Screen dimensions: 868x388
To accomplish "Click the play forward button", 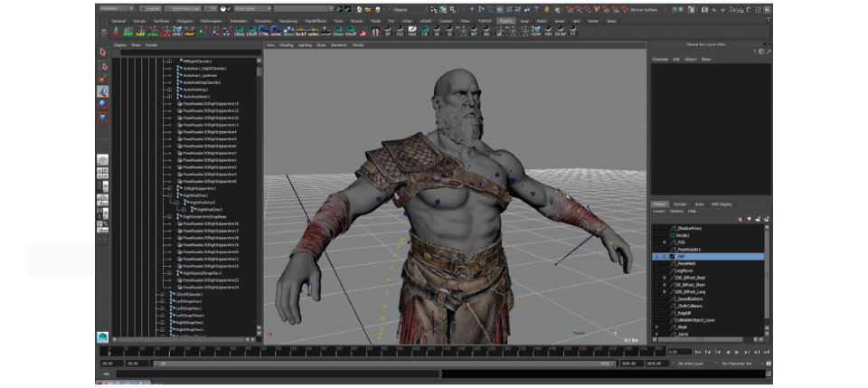I will (x=738, y=352).
